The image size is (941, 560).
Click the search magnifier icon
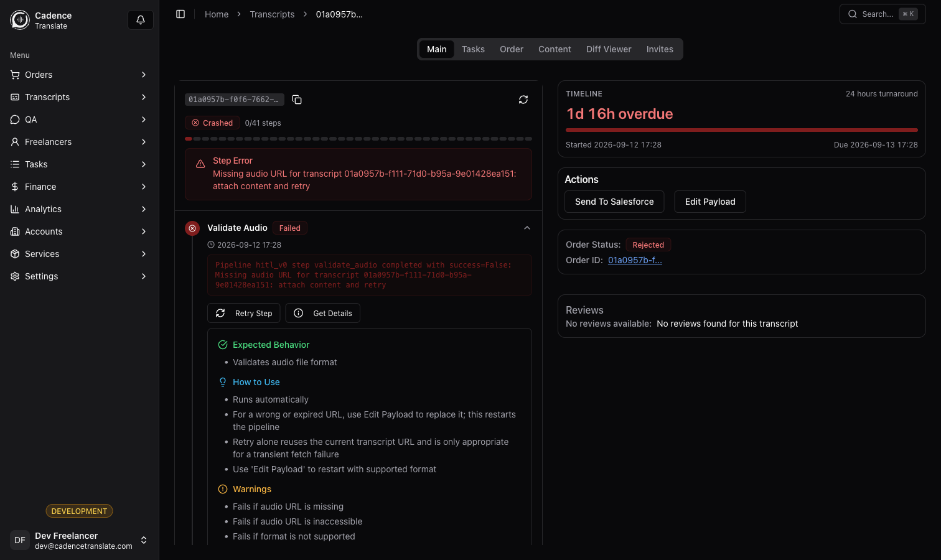tap(853, 14)
